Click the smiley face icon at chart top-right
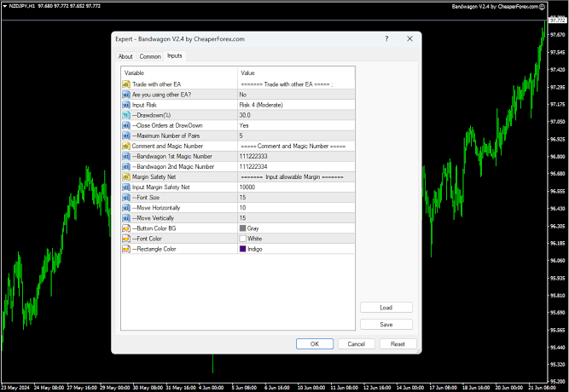Image resolution: width=569 pixels, height=392 pixels. (543, 7)
